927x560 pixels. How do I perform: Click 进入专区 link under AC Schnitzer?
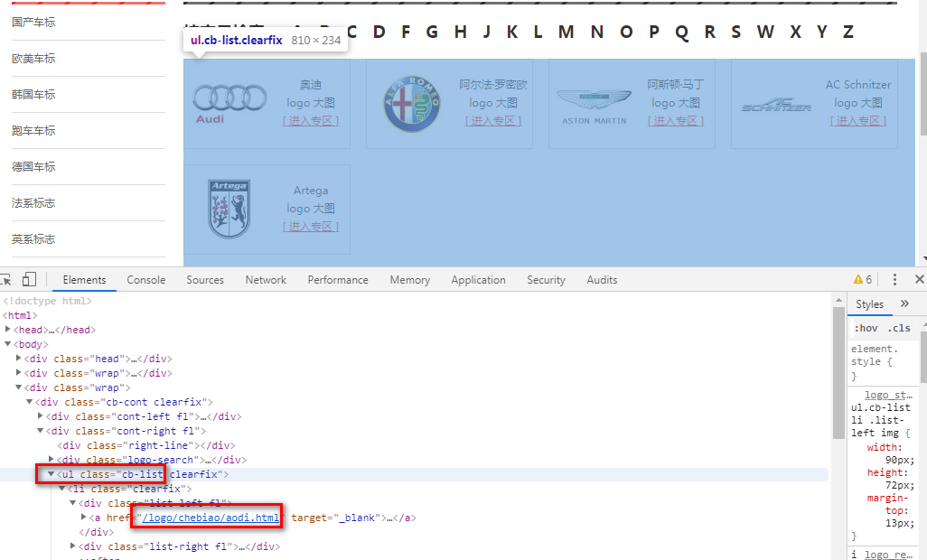858,120
